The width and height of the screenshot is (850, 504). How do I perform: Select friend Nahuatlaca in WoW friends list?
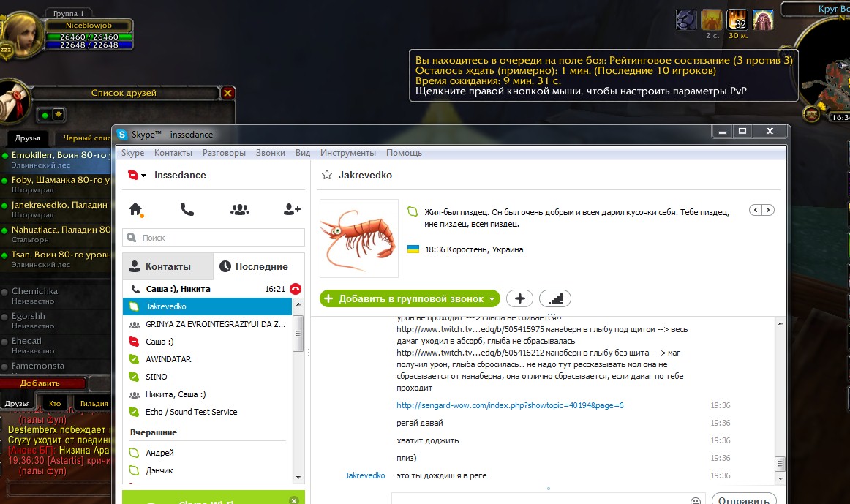56,234
